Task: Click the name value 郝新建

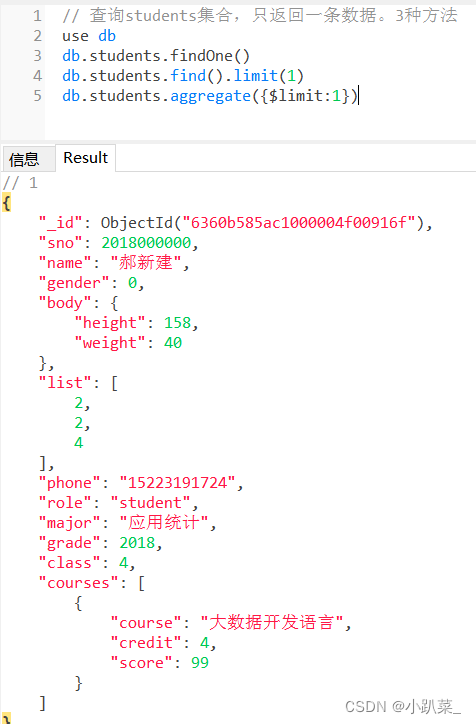Action: coord(145,263)
